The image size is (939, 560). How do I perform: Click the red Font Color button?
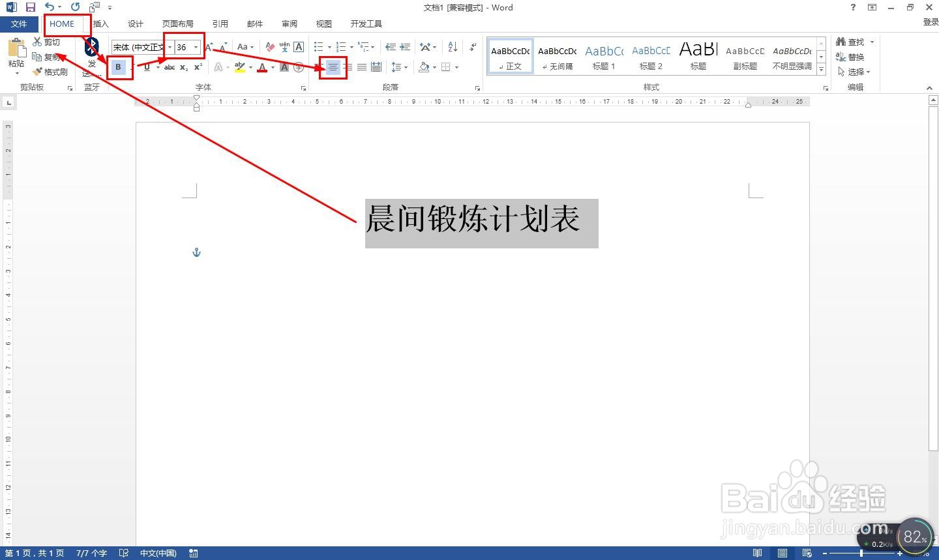pyautogui.click(x=262, y=66)
